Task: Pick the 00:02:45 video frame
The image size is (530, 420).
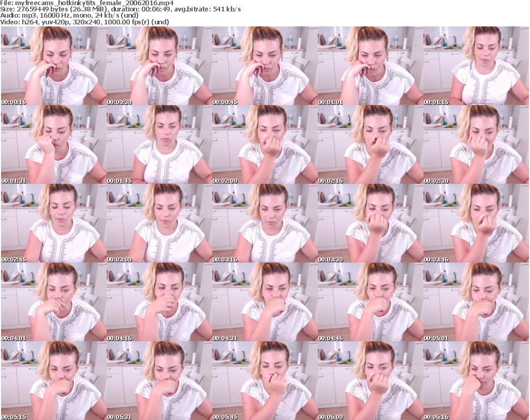Action: 54,223
